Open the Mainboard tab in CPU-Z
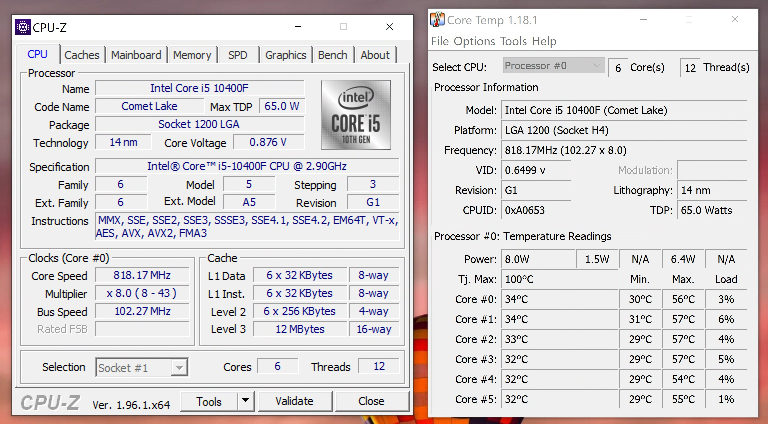768x424 pixels. point(136,55)
